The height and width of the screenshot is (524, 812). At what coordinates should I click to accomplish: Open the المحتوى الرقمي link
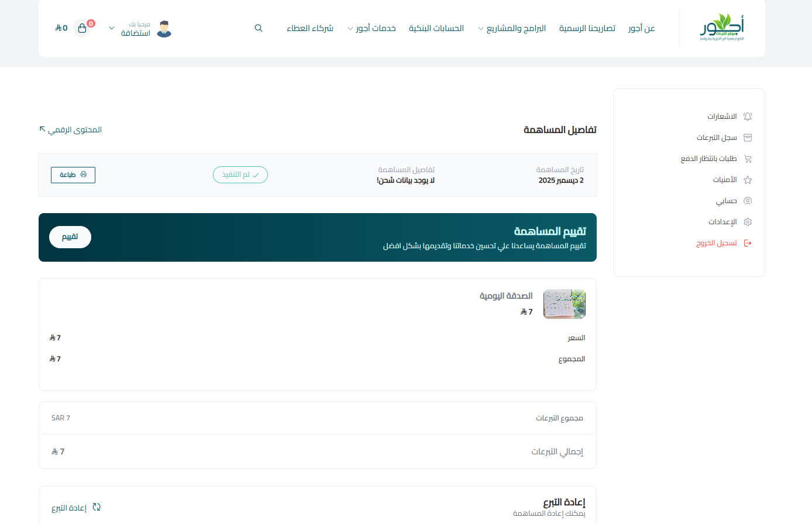pos(71,129)
